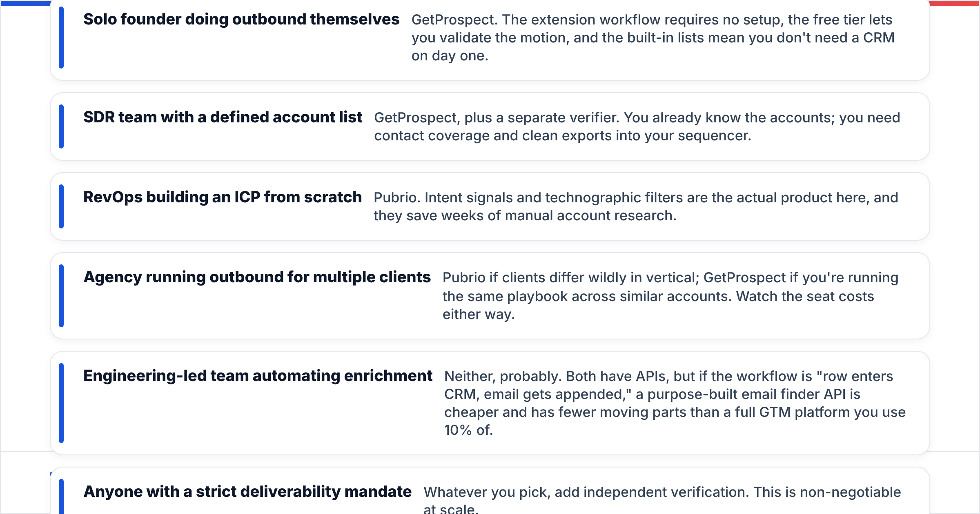The width and height of the screenshot is (980, 514).
Task: Select heading 'Agency running outbound for multiple clients'
Action: pyautogui.click(x=257, y=277)
